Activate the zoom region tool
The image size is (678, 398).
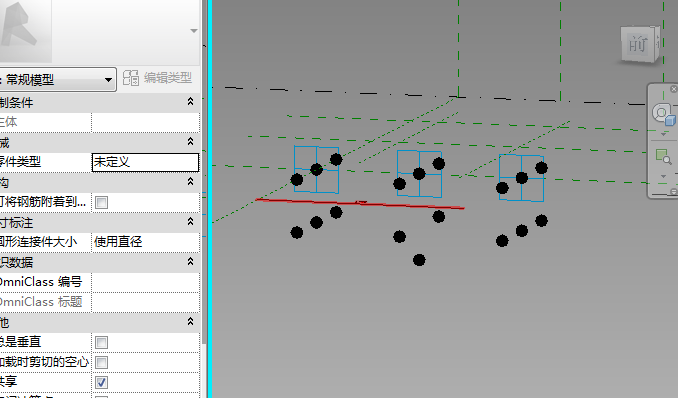point(663,157)
